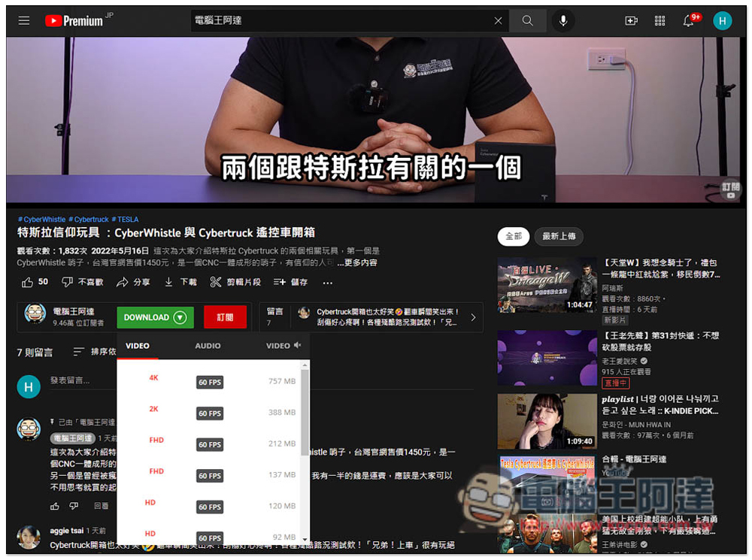Select the 最新上傳 filter chip
Image resolution: width=752 pixels, height=560 pixels.
click(x=559, y=236)
